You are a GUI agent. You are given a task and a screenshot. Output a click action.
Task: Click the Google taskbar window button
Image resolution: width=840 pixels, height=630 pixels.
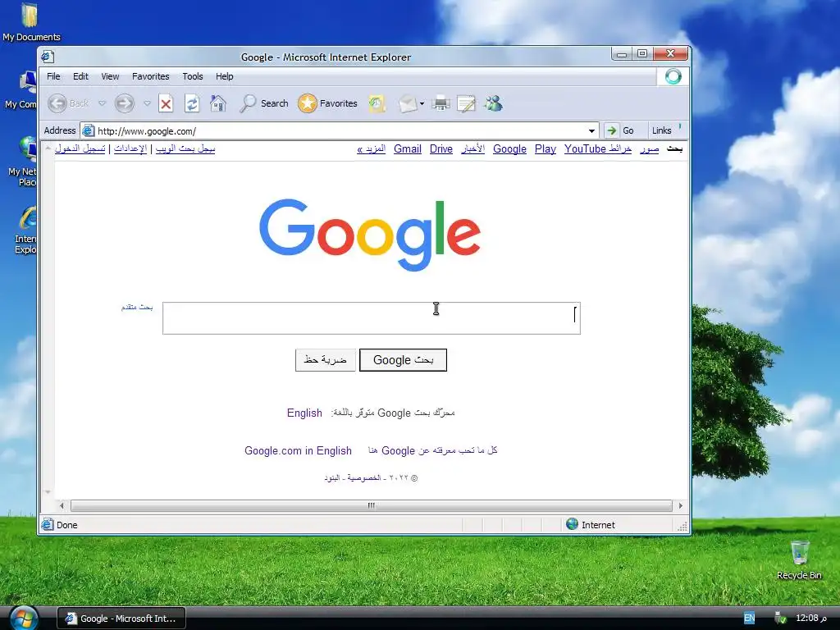121,619
